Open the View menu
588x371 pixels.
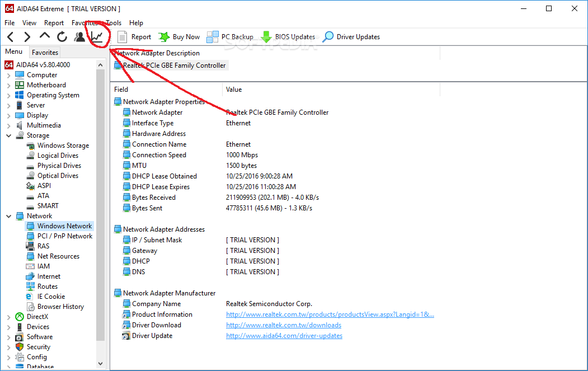point(29,23)
